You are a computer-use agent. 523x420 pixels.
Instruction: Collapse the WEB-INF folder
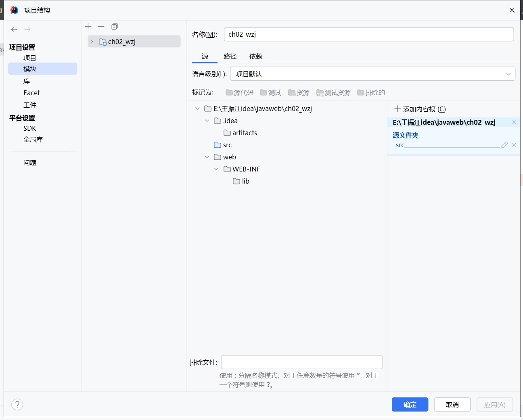[x=216, y=169]
